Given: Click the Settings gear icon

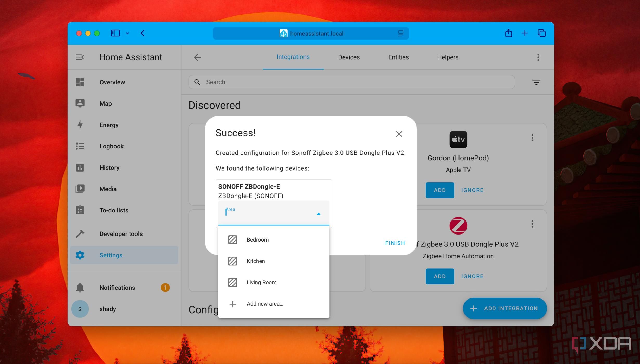Looking at the screenshot, I should pos(80,255).
